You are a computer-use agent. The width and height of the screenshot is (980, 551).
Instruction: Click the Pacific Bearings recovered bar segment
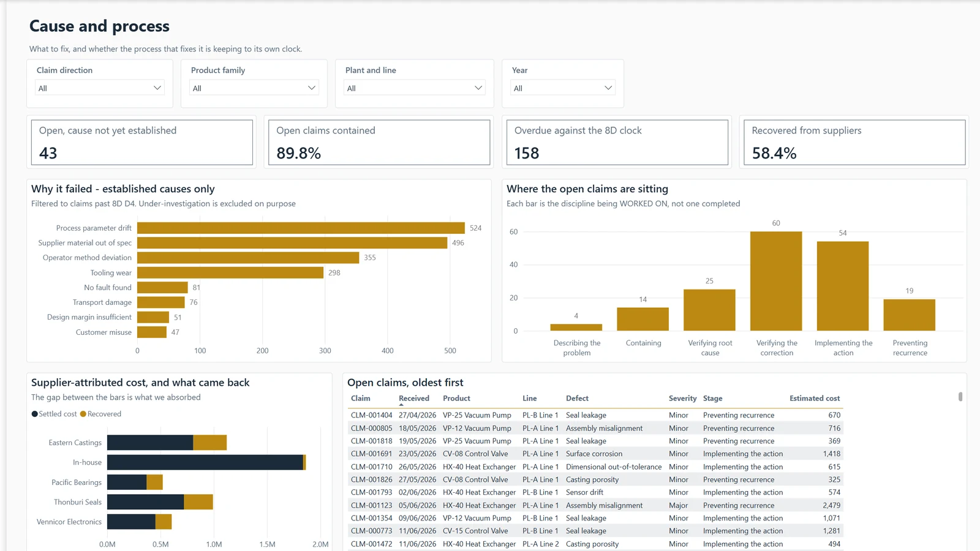pyautogui.click(x=155, y=482)
